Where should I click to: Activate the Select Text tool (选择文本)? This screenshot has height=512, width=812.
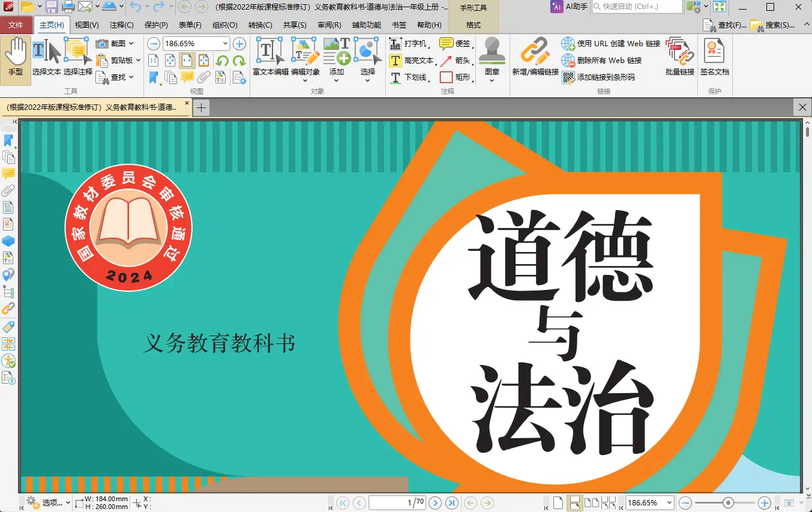point(47,58)
